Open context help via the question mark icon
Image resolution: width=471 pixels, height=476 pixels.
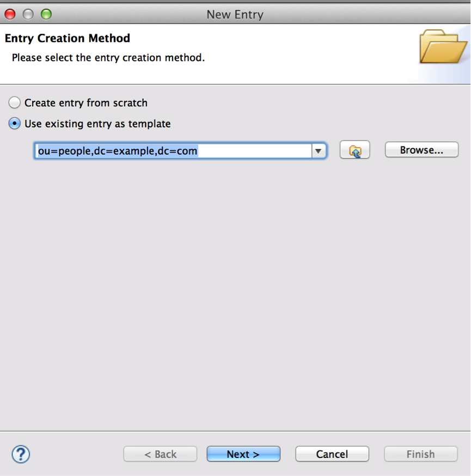[20, 454]
